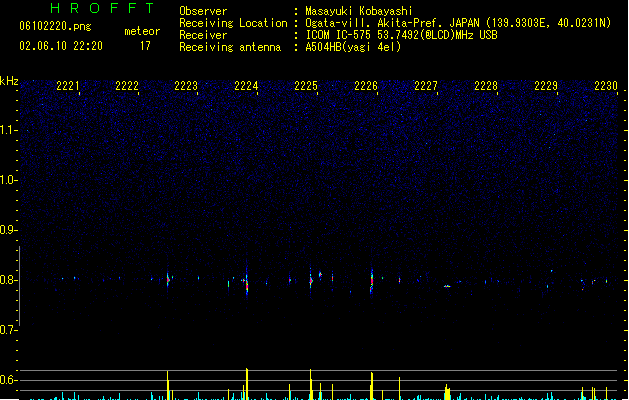
Task: Click the strong meteor echo near 2226
Action: (x=371, y=282)
